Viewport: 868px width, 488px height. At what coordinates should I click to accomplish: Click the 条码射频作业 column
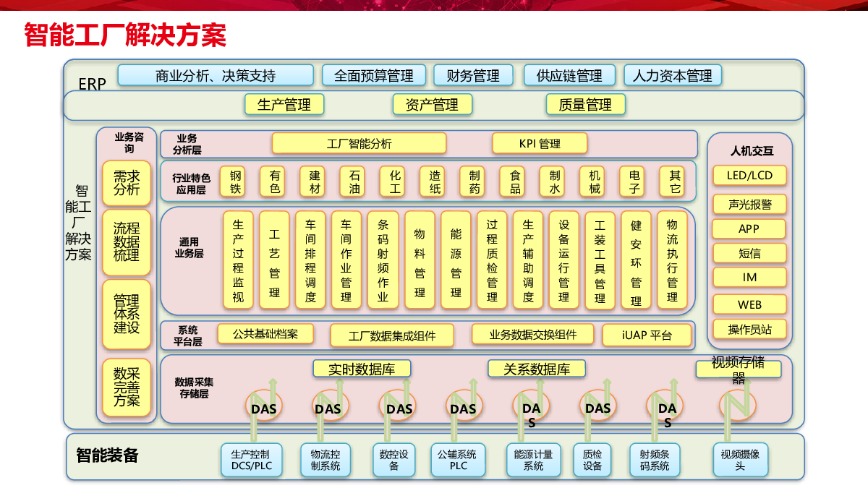(x=383, y=260)
